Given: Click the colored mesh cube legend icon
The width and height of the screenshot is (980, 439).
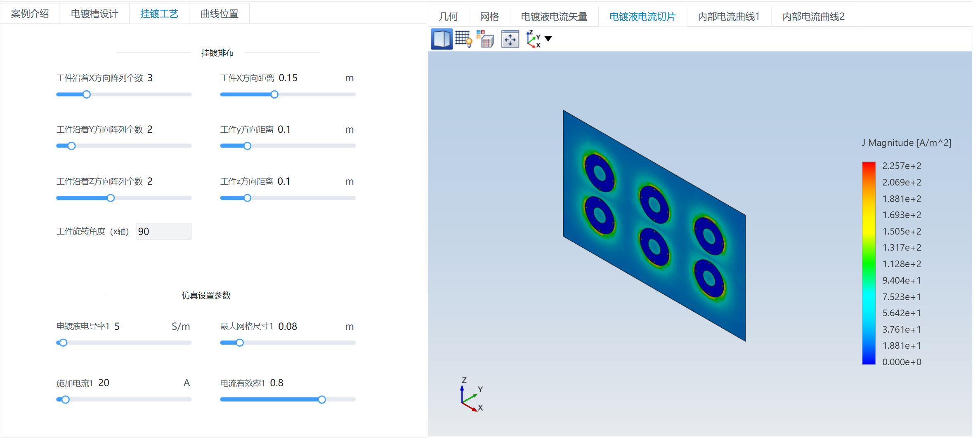Looking at the screenshot, I should click(x=485, y=39).
